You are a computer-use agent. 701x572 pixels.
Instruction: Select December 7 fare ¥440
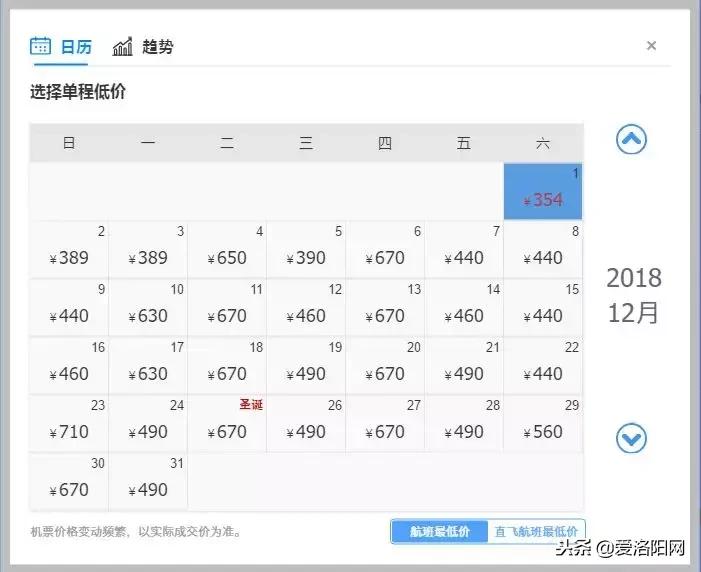tap(464, 250)
